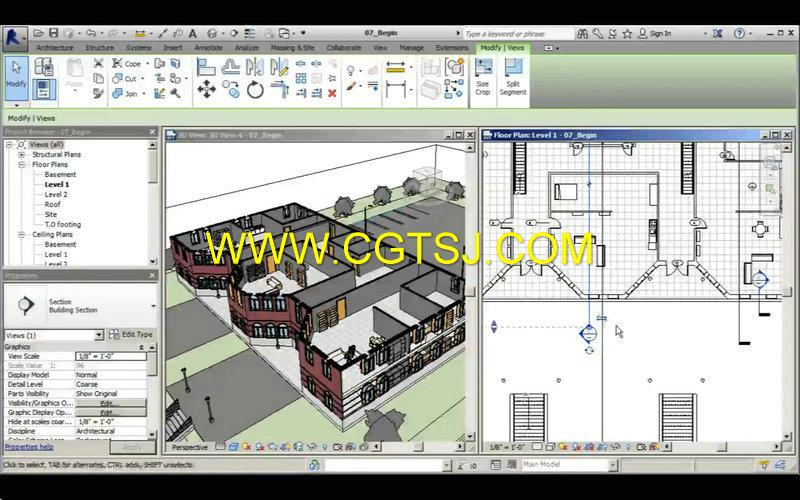This screenshot has width=800, height=500.
Task: Click the Match Type Properties icon
Action: [98, 93]
